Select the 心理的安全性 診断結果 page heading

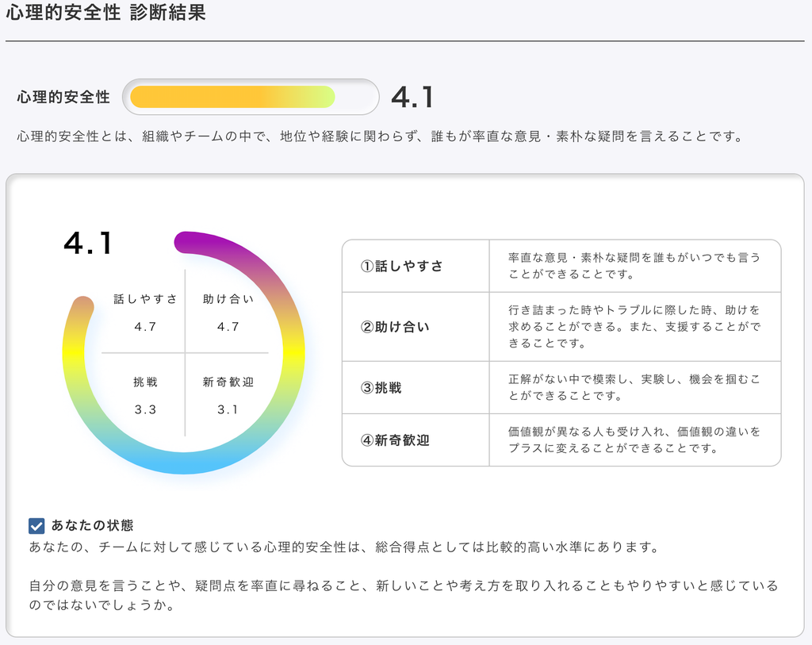tap(105, 13)
